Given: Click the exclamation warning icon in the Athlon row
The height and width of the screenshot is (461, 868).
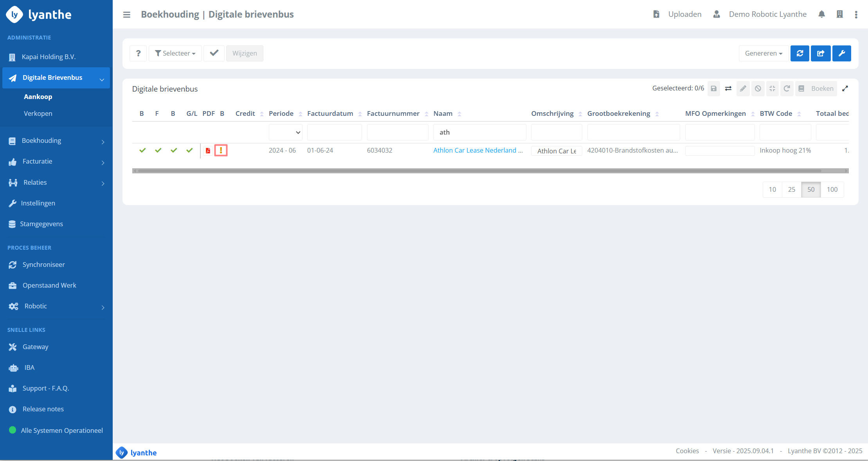Looking at the screenshot, I should 221,150.
